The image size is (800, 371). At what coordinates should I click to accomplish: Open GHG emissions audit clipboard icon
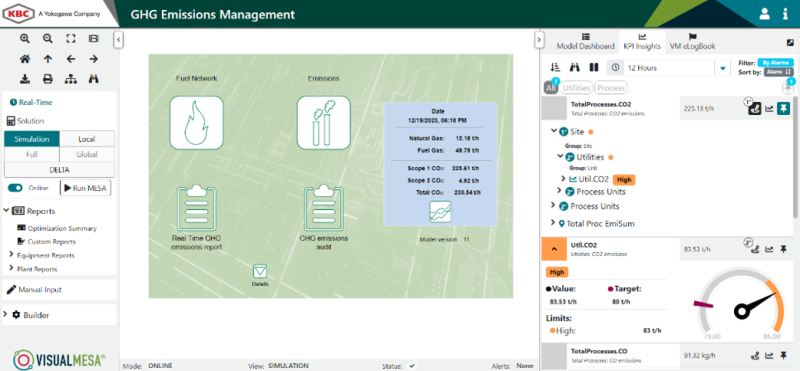pos(323,208)
